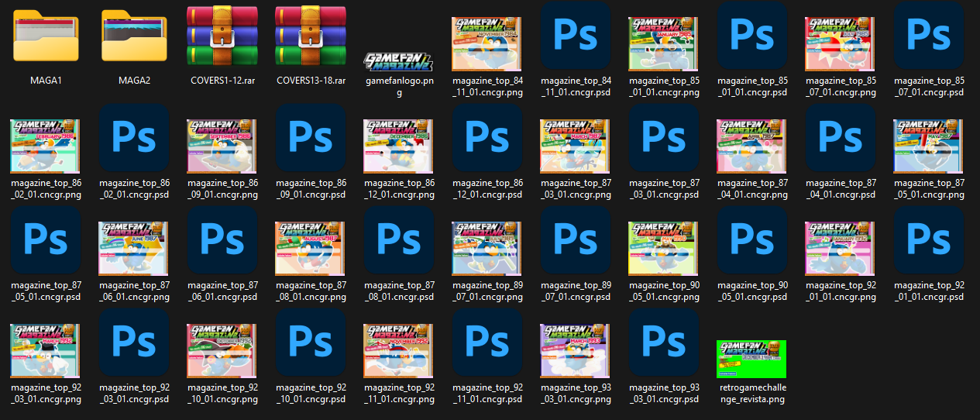Select Photoshop icon of magazine_top_92_03_01.cncgr.psd
Image resolution: width=980 pixels, height=420 pixels.
(134, 343)
